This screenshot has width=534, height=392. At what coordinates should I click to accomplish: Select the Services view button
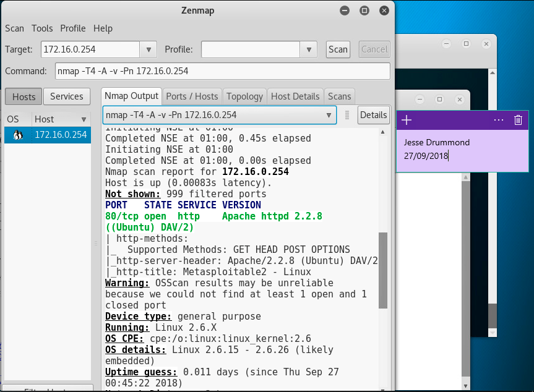point(67,96)
